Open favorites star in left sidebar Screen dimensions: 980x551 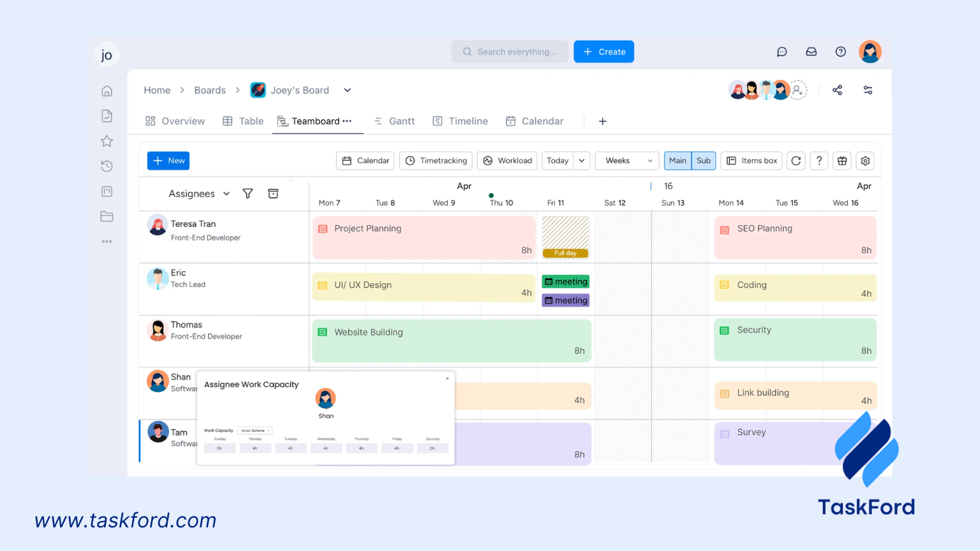(107, 141)
